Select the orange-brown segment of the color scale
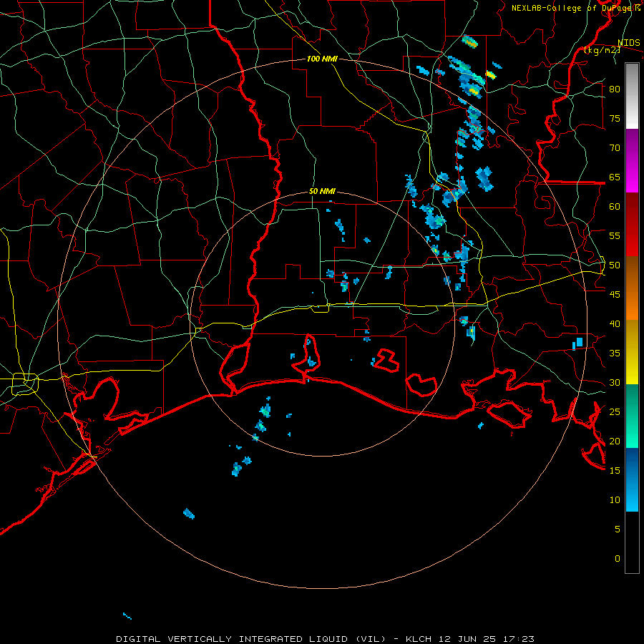 (632, 288)
